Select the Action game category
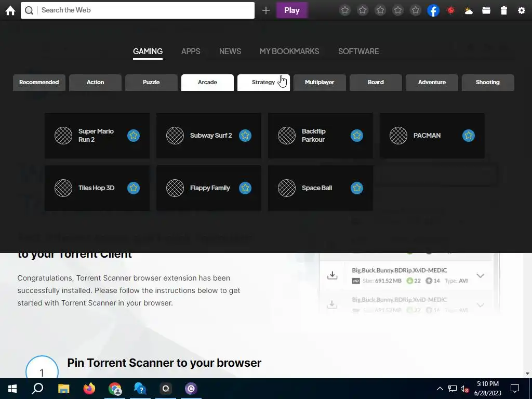Viewport: 532px width, 399px height. pos(96,83)
